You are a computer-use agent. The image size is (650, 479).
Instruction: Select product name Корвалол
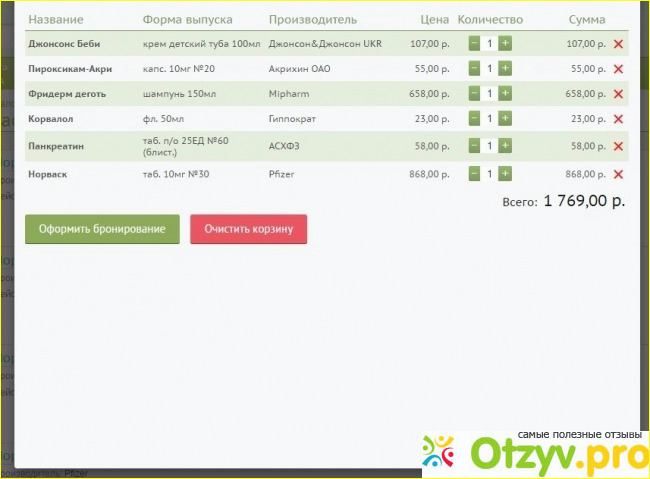pos(51,119)
